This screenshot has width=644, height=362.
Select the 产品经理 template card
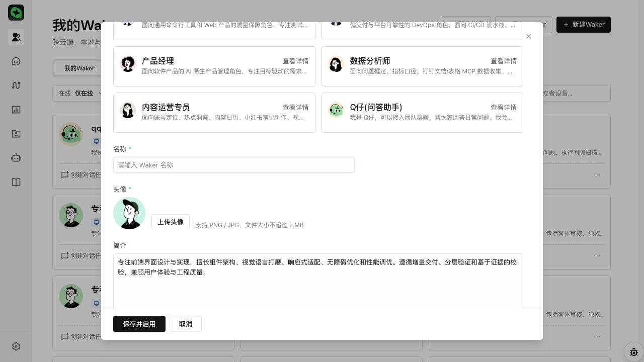214,66
